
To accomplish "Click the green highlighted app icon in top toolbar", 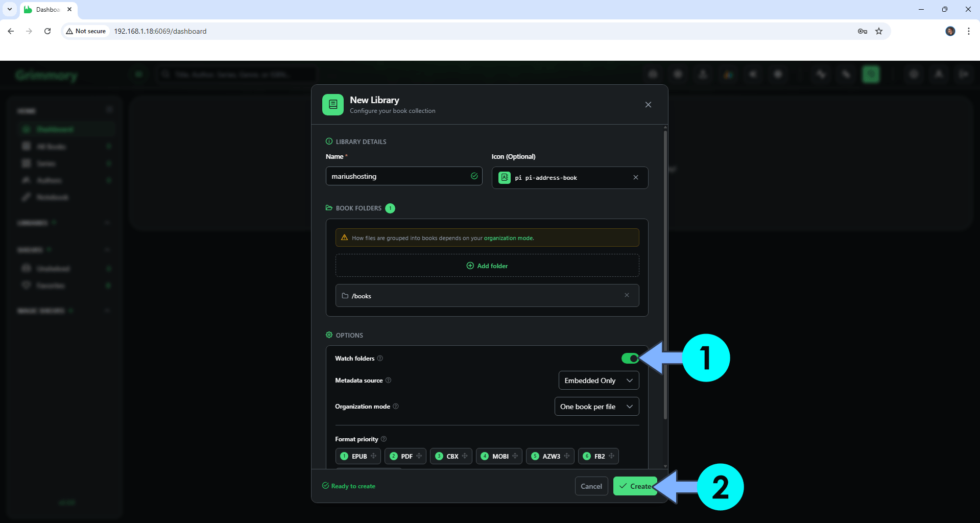I will [871, 74].
